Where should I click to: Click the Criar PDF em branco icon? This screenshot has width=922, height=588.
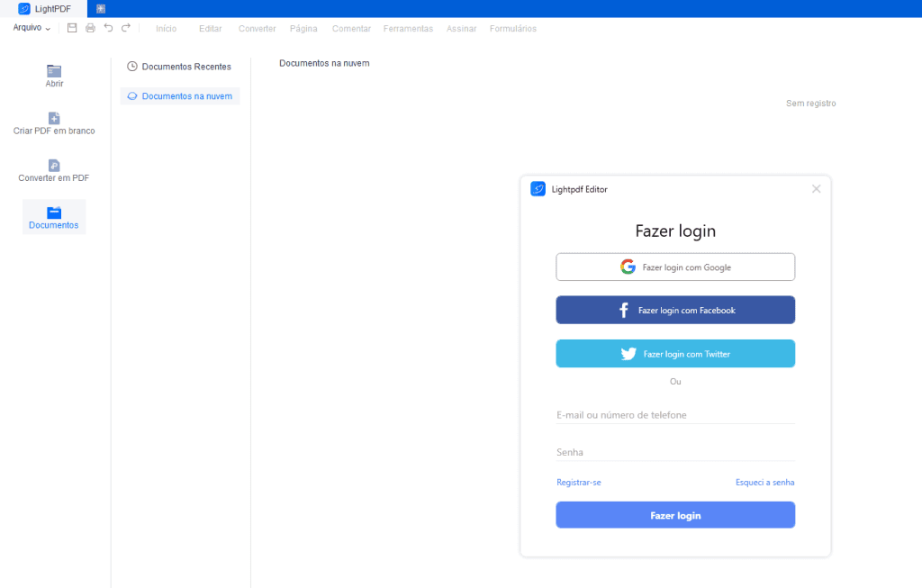pos(54,118)
